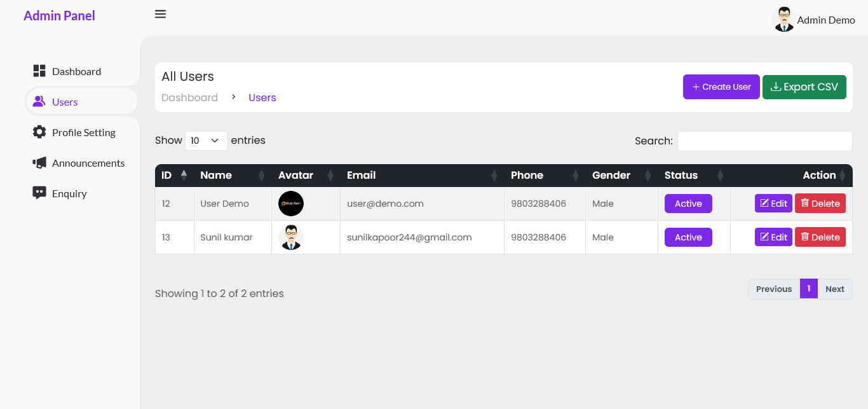Toggle Active status for User Demo
The width and height of the screenshot is (868, 409).
coord(688,204)
